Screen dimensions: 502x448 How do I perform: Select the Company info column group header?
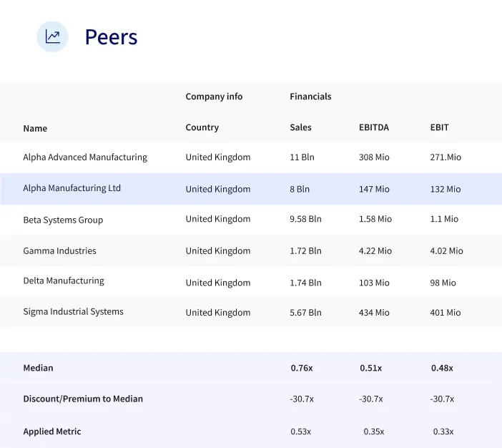coord(214,97)
